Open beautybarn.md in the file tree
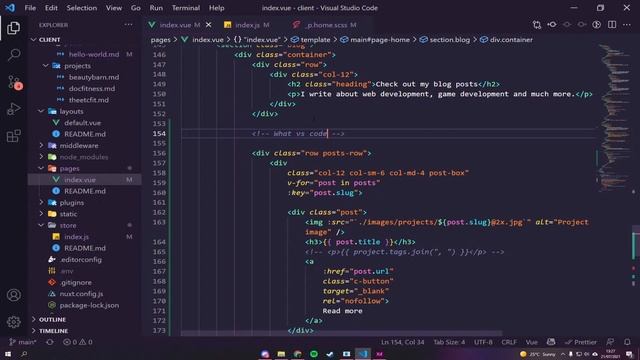 pos(94,77)
